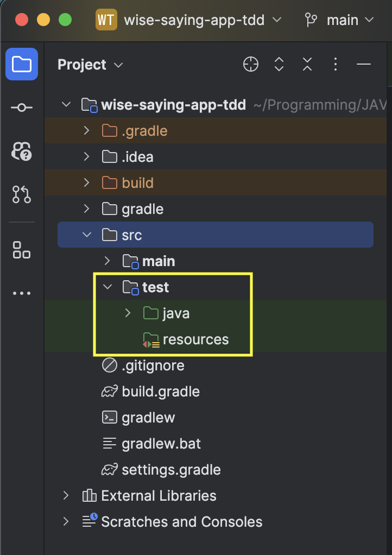Hide the Project tool window
The height and width of the screenshot is (555, 392).
click(364, 65)
